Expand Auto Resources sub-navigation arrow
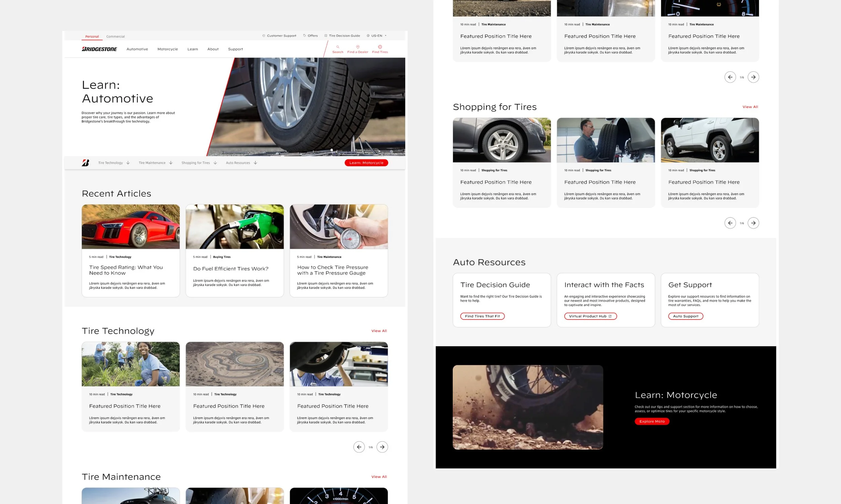The height and width of the screenshot is (504, 841). click(255, 163)
